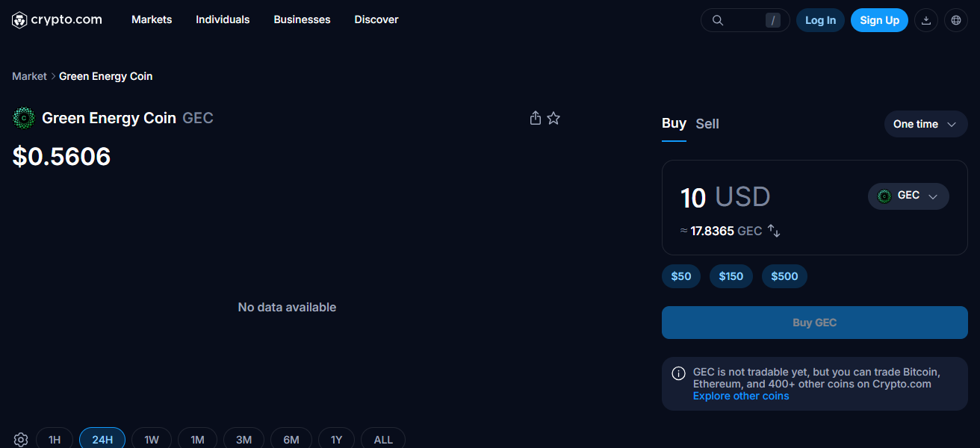Image resolution: width=980 pixels, height=448 pixels.
Task: Swap USD and GEC with arrows icon
Action: (775, 231)
